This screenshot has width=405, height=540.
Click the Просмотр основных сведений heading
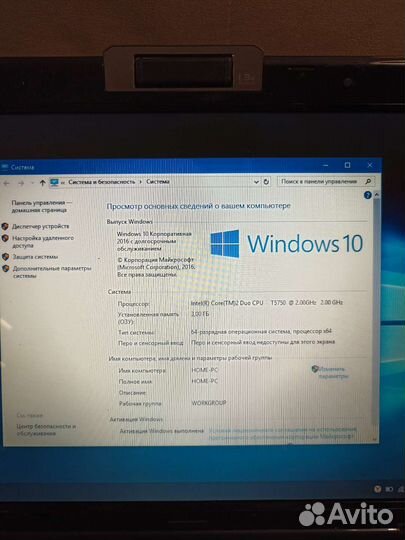point(198,206)
